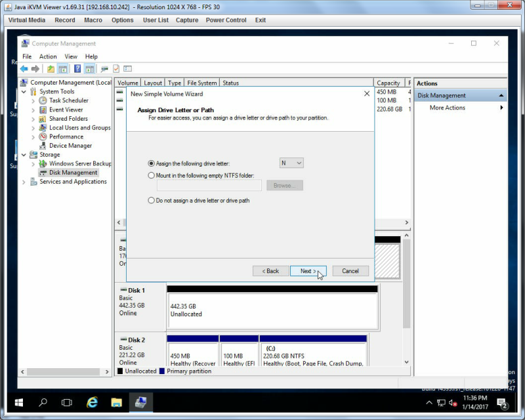The image size is (525, 420).
Task: Select Disk Management in the tree
Action: click(73, 173)
